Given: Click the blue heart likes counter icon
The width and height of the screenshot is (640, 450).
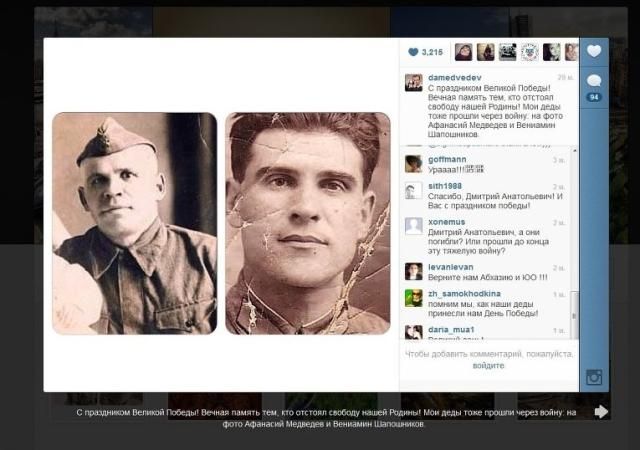Looking at the screenshot, I should tap(413, 52).
